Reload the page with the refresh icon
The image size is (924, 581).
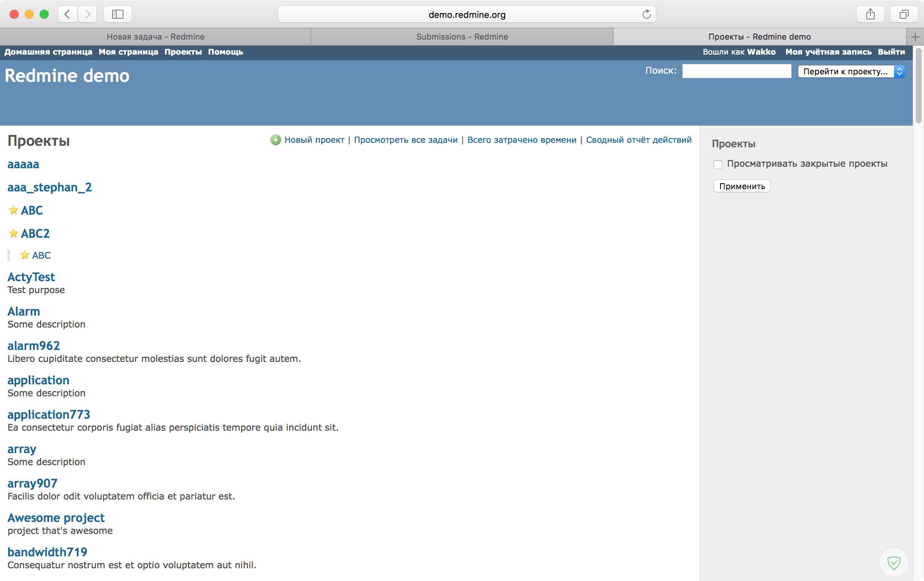(x=646, y=15)
